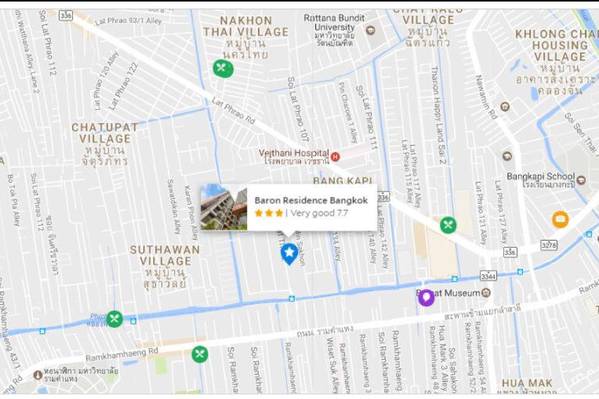599x399 pixels.
Task: Click the museum icon beside Museum label
Action: [486, 293]
